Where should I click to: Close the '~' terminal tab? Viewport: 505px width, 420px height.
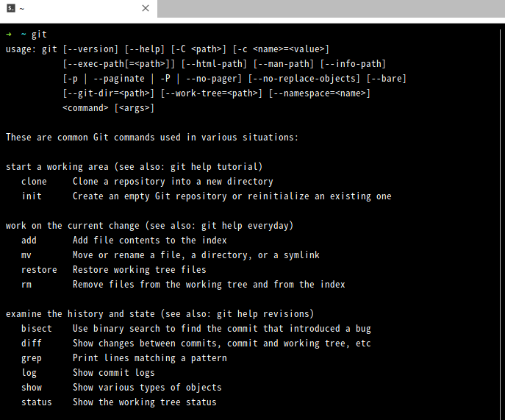tap(146, 8)
